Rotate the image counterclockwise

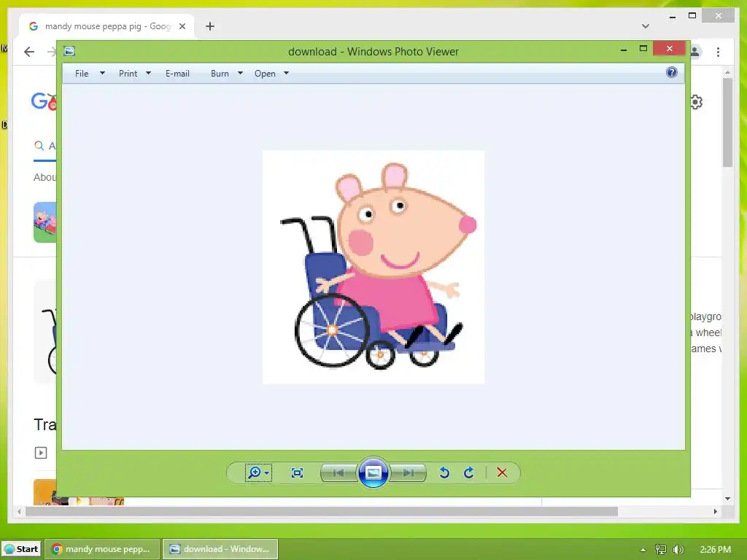click(444, 472)
